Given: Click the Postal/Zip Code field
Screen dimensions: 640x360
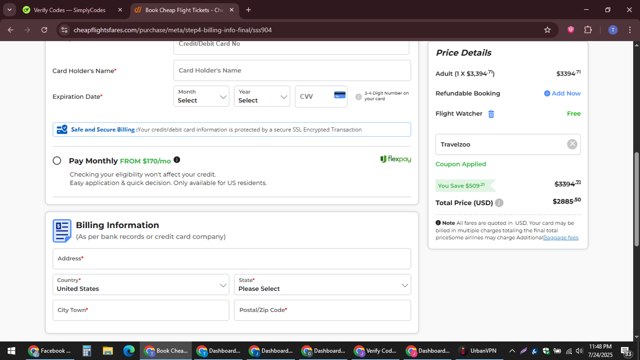Looking at the screenshot, I should pyautogui.click(x=322, y=310).
